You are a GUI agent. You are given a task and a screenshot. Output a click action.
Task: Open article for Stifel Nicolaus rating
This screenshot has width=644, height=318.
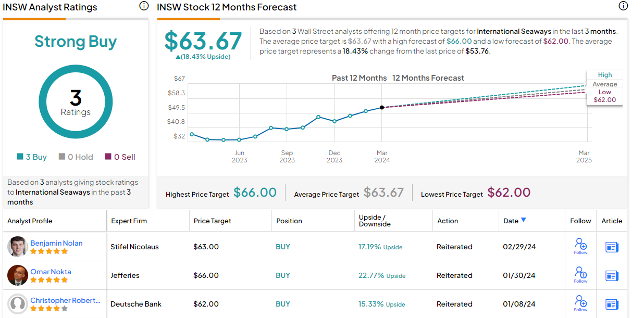612,247
